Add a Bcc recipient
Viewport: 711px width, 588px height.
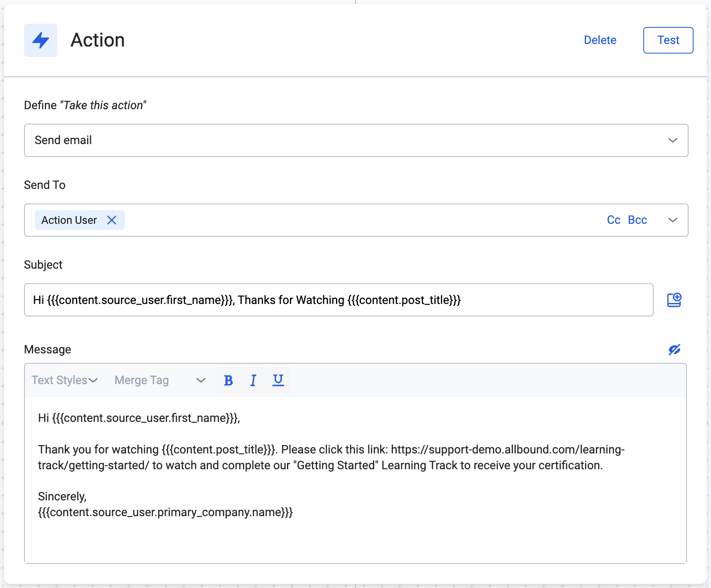coord(637,220)
